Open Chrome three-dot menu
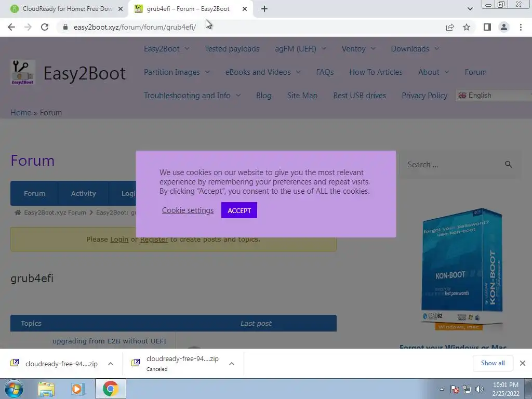 (521, 27)
